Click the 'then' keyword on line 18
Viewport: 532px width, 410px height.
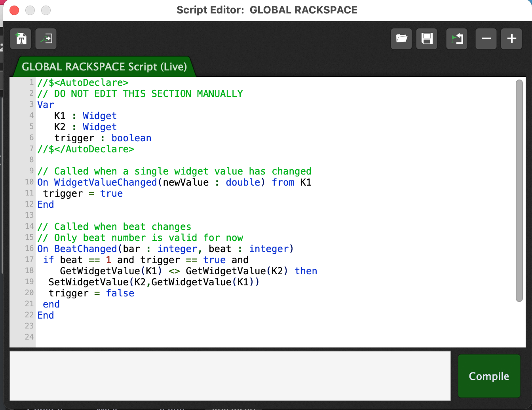coord(306,271)
